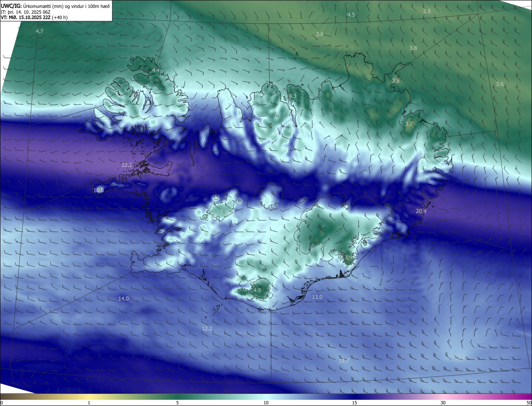This screenshot has width=532, height=406.
Task: Click the 3.7 value label
Action: (409, 124)
